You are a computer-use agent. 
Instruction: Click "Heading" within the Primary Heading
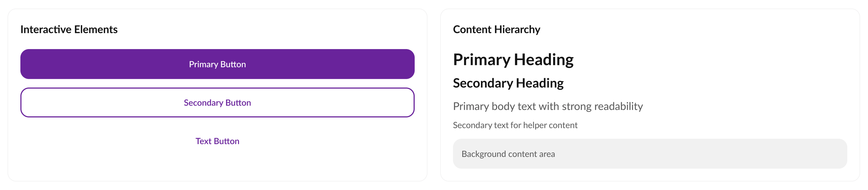pyautogui.click(x=543, y=60)
